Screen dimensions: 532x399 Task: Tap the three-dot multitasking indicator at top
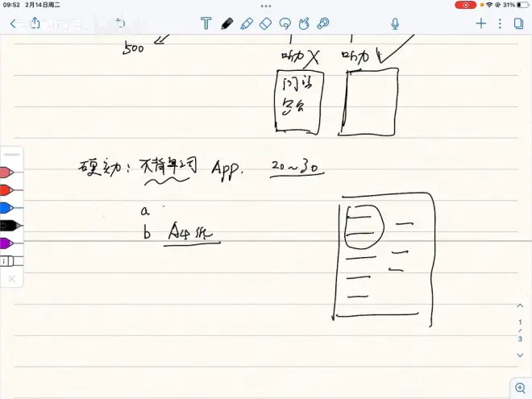point(266,5)
